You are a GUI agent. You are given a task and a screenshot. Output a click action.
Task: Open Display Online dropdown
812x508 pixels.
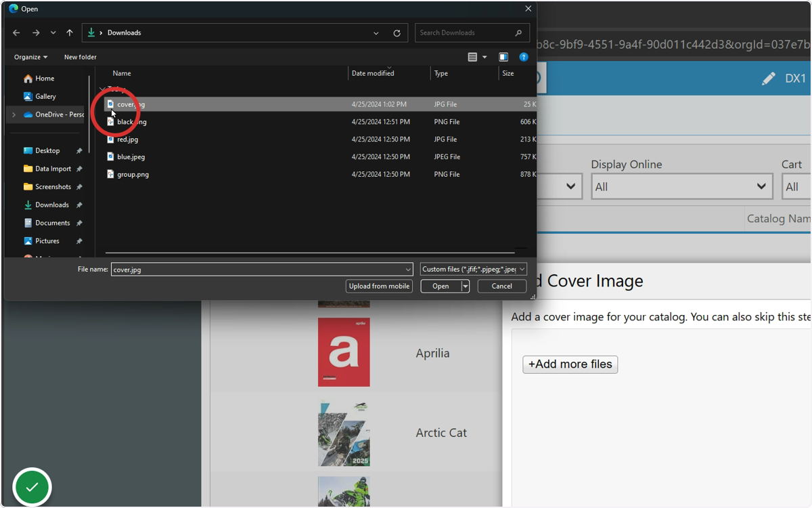682,187
